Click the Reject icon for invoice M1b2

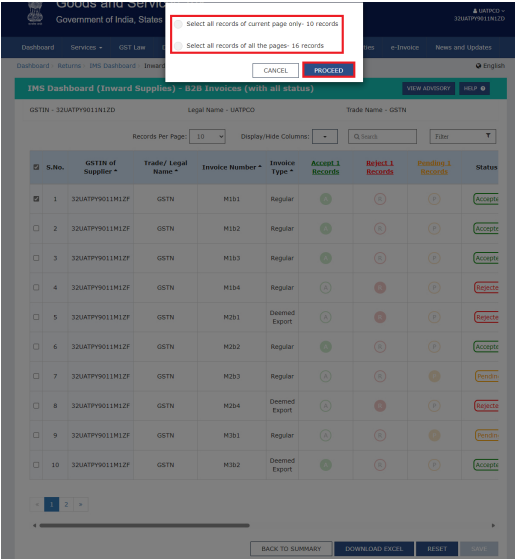click(380, 229)
